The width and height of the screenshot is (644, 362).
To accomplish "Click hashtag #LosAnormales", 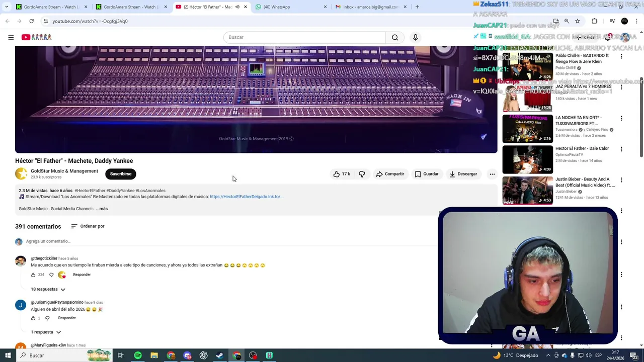I will click(x=150, y=191).
